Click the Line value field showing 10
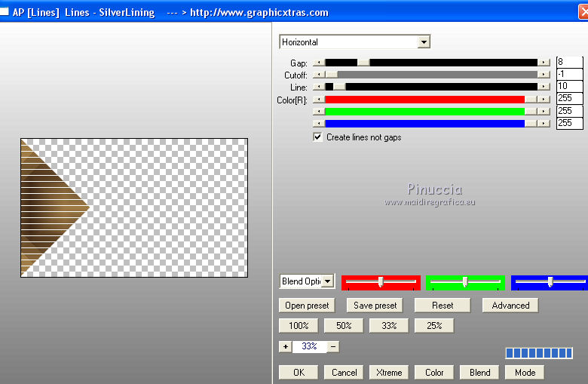This screenshot has height=384, width=588. click(569, 86)
